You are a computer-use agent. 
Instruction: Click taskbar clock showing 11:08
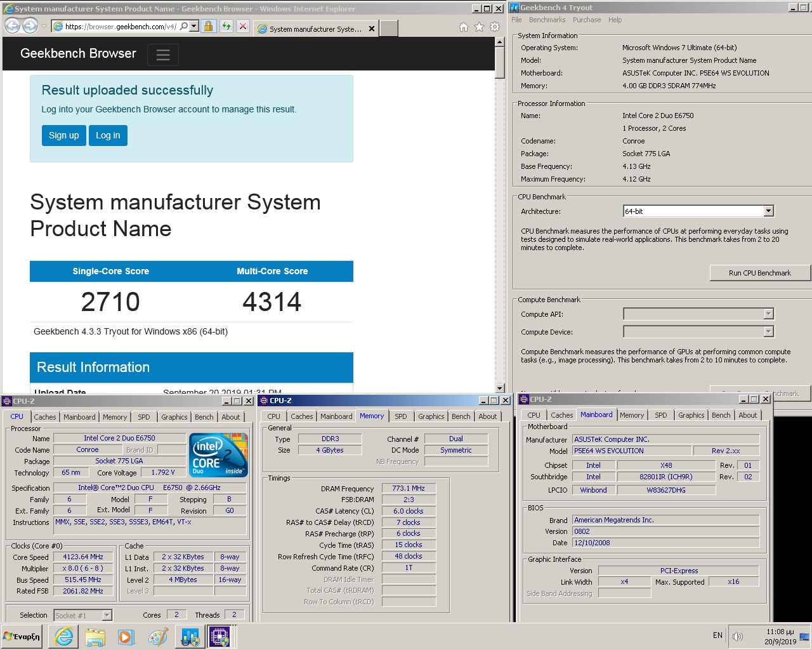[x=780, y=637]
